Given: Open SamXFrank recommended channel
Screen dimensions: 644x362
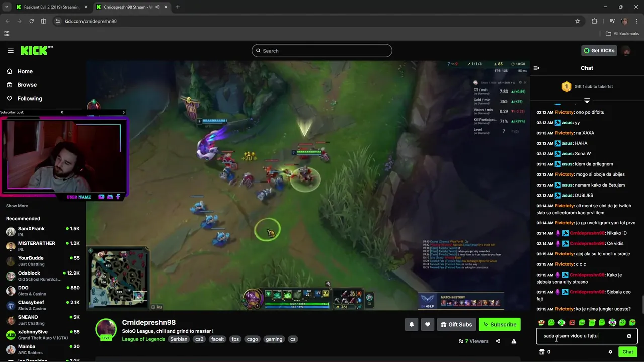Looking at the screenshot, I should (43, 232).
